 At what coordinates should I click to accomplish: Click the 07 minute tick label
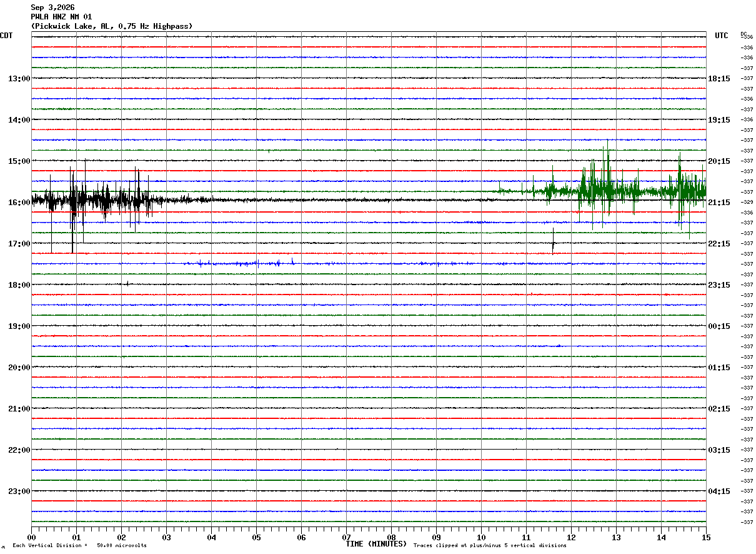(347, 538)
